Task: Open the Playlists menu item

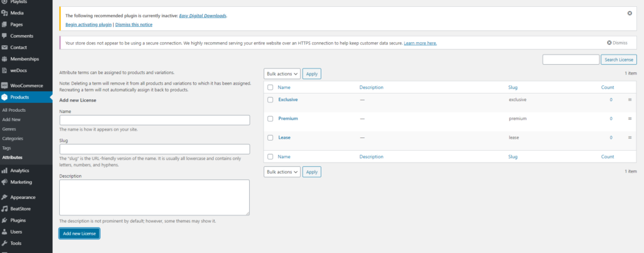Action: click(19, 2)
